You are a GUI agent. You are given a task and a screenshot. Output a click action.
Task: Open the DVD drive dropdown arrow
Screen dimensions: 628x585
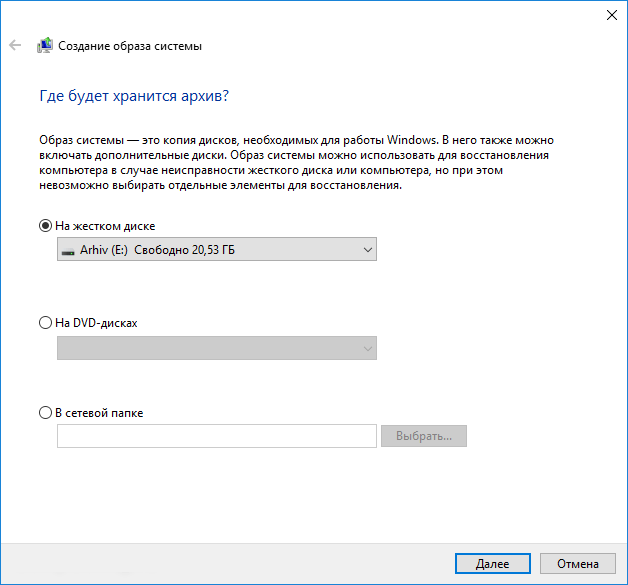[x=367, y=348]
